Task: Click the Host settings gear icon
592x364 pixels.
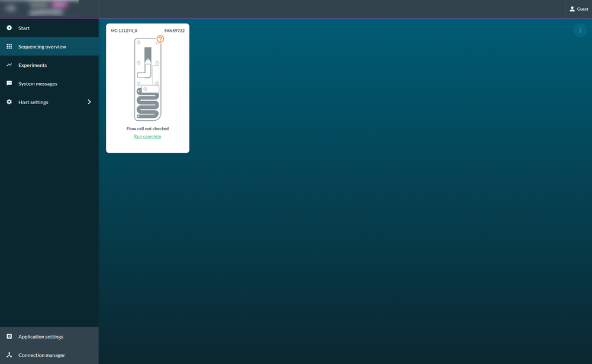Action: pyautogui.click(x=9, y=102)
